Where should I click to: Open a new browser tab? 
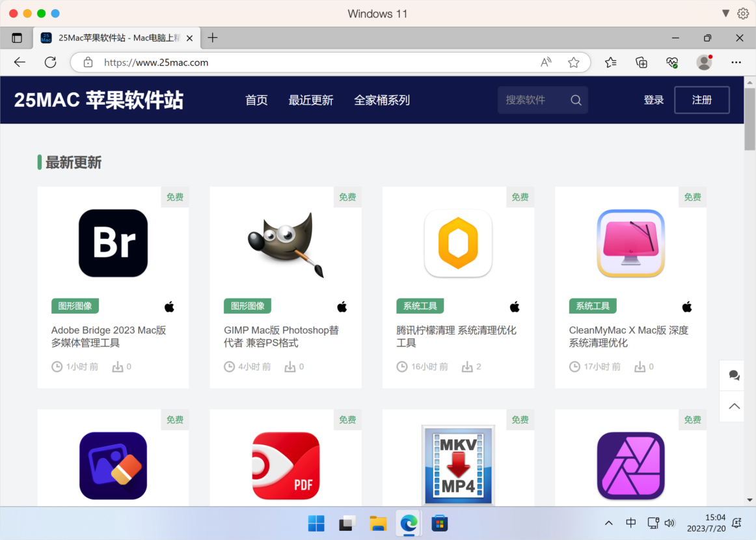(x=213, y=38)
